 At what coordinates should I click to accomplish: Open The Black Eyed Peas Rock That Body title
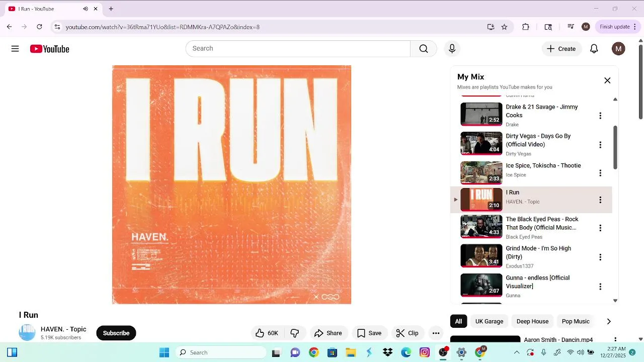click(542, 223)
